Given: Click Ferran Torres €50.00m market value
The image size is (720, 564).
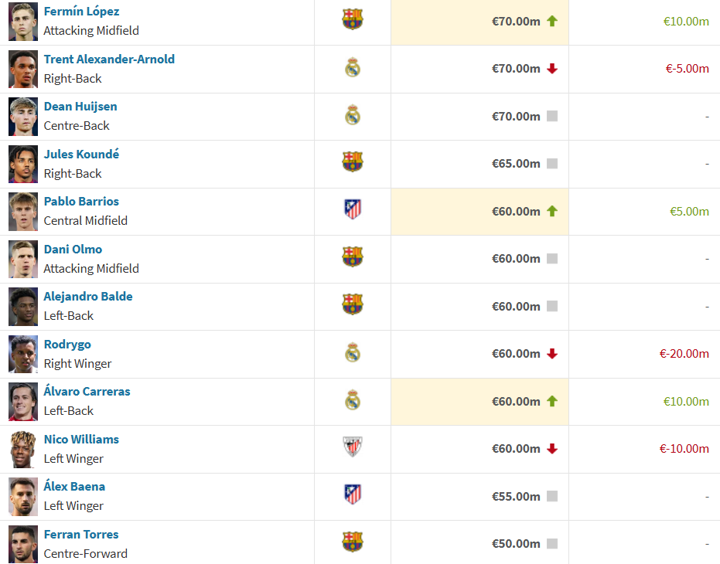Looking at the screenshot, I should pos(516,543).
